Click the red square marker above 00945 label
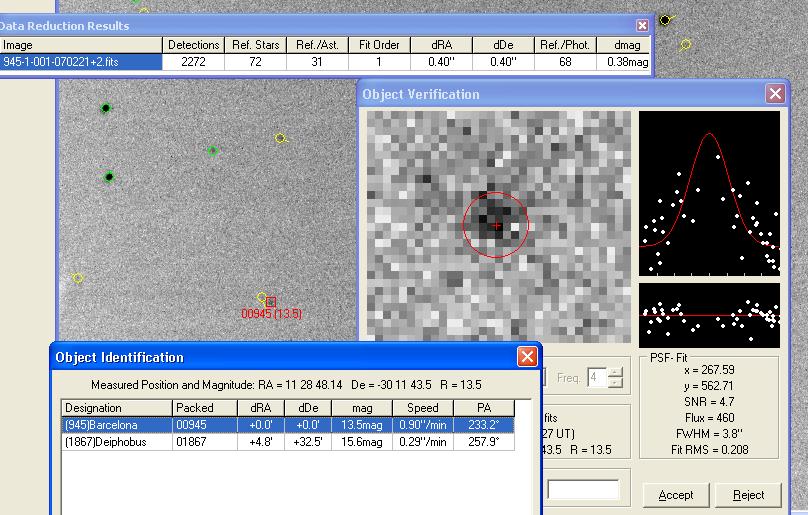Viewport: 808px width, 515px height. pos(271,302)
